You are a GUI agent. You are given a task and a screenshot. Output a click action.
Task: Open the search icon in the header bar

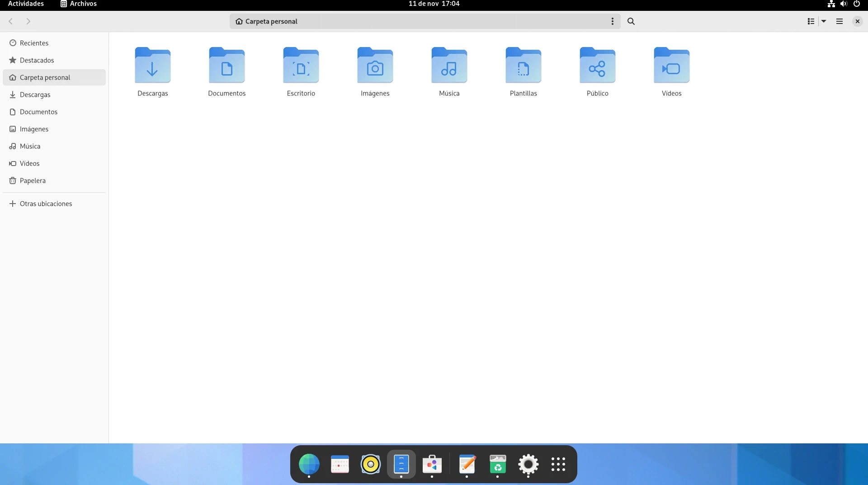point(631,21)
